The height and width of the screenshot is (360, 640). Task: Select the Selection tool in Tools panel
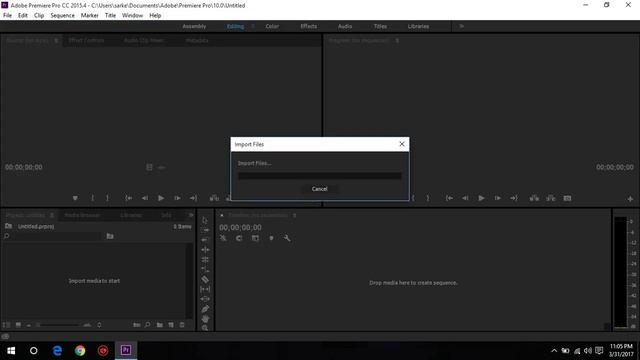205,220
